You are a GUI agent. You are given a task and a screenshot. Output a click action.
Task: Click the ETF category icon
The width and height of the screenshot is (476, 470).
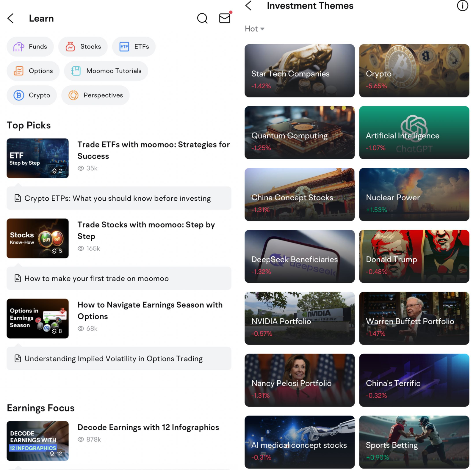[124, 47]
